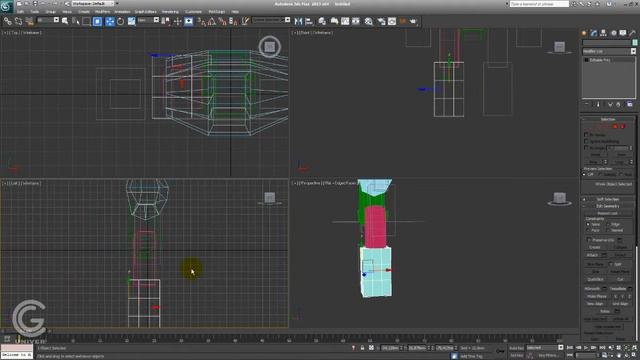The height and width of the screenshot is (360, 640).
Task: Enable the Split checkbox
Action: click(x=611, y=264)
